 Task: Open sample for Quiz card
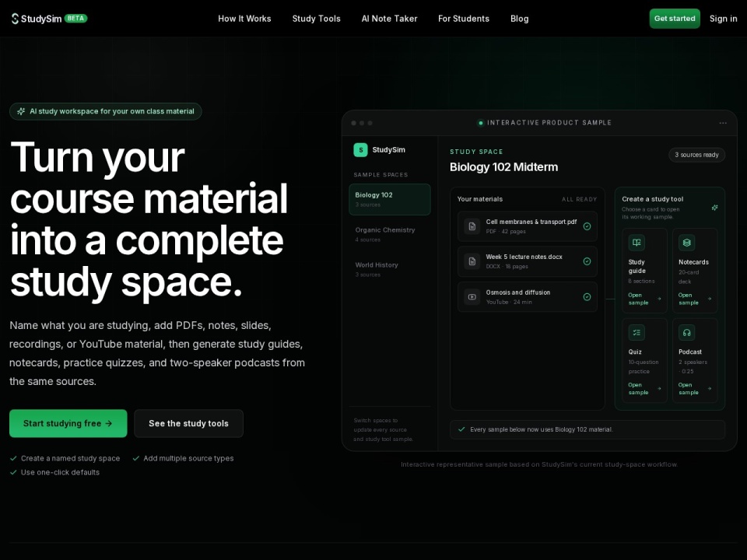click(x=644, y=389)
